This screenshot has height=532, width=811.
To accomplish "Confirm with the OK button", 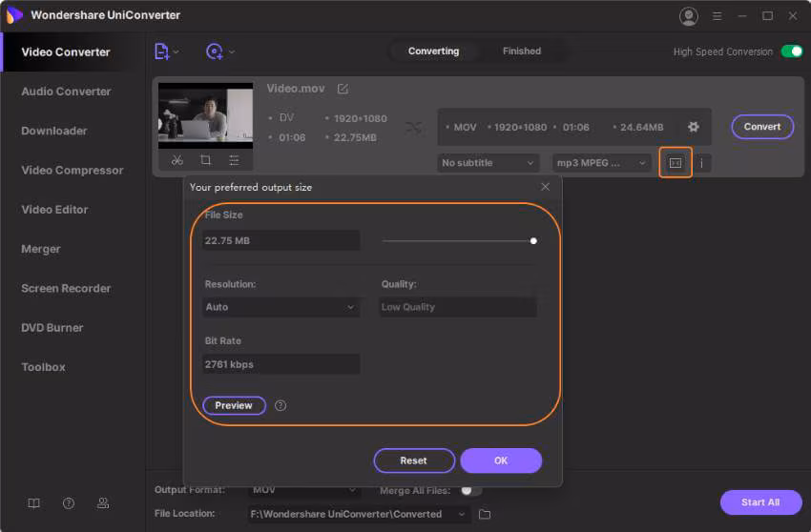I will pyautogui.click(x=501, y=460).
